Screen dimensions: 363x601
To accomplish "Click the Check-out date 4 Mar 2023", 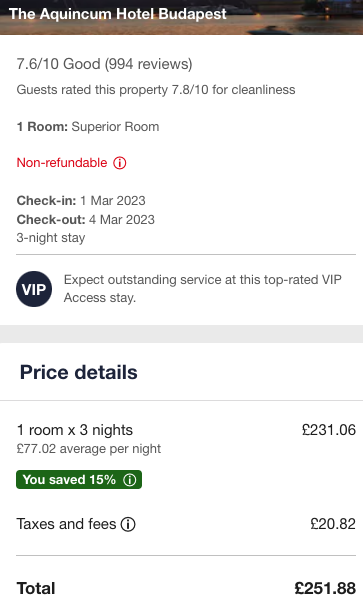I will click(122, 220).
